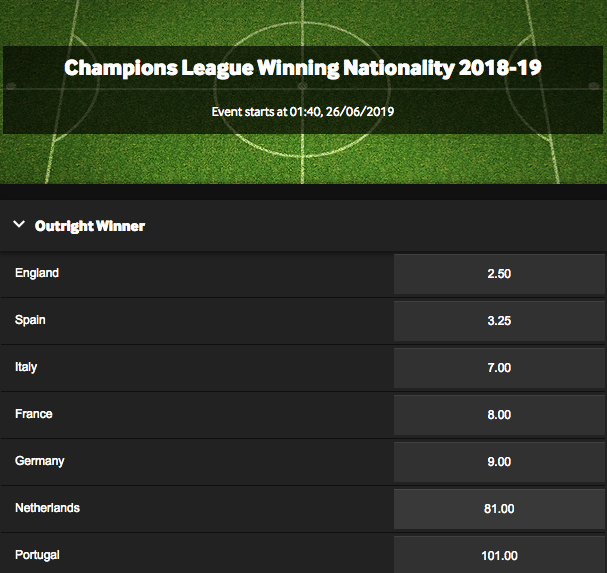607x573 pixels.
Task: Click the Spain row label
Action: (x=30, y=320)
